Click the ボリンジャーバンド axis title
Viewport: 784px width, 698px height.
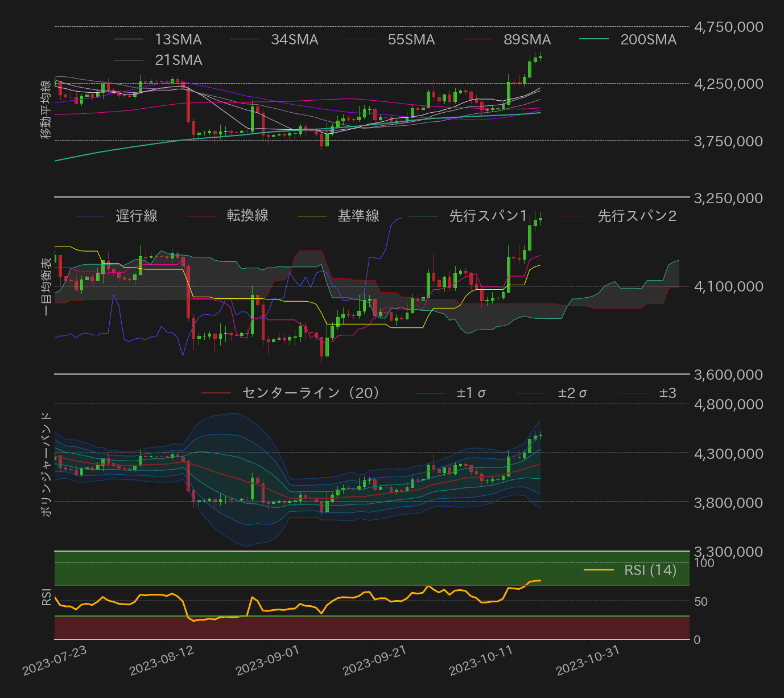pos(47,465)
